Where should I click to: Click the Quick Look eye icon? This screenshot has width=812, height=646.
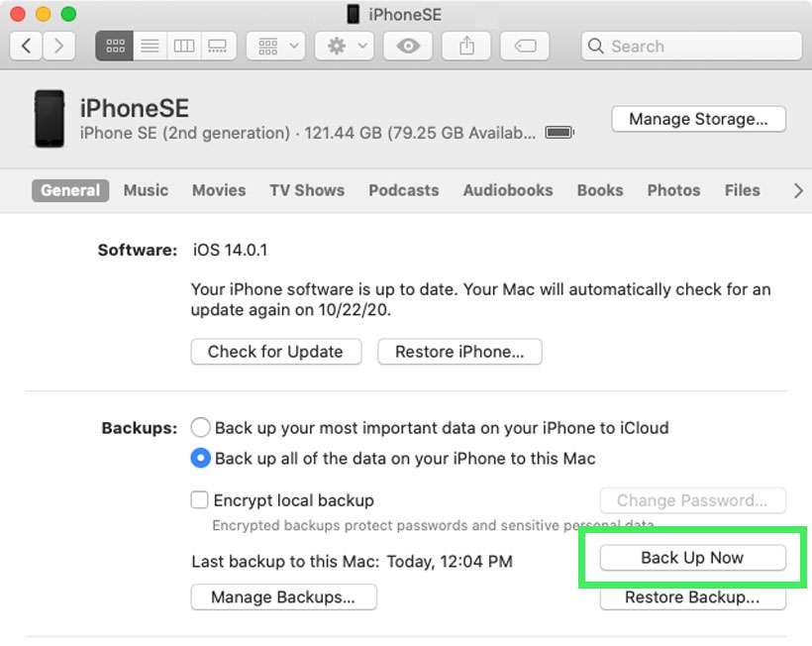tap(407, 46)
